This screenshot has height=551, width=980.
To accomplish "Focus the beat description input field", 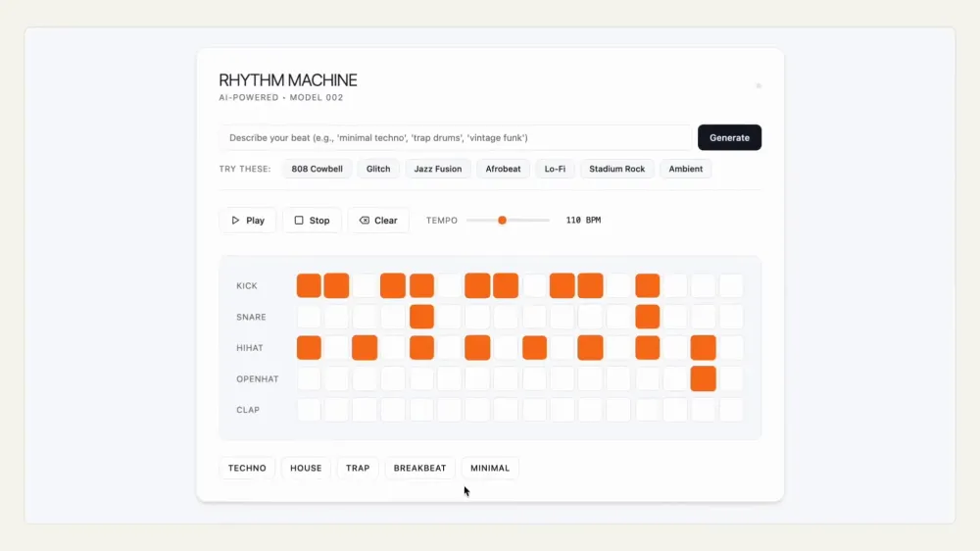I will (x=456, y=137).
